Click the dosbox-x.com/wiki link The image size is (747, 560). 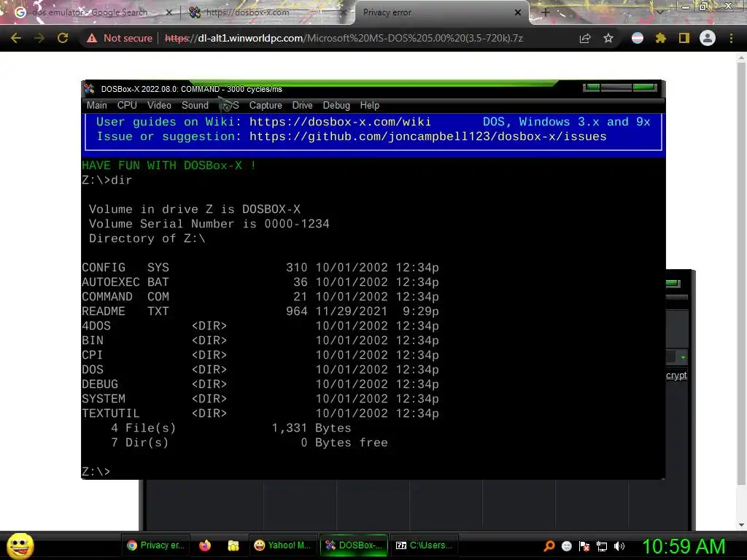click(340, 122)
